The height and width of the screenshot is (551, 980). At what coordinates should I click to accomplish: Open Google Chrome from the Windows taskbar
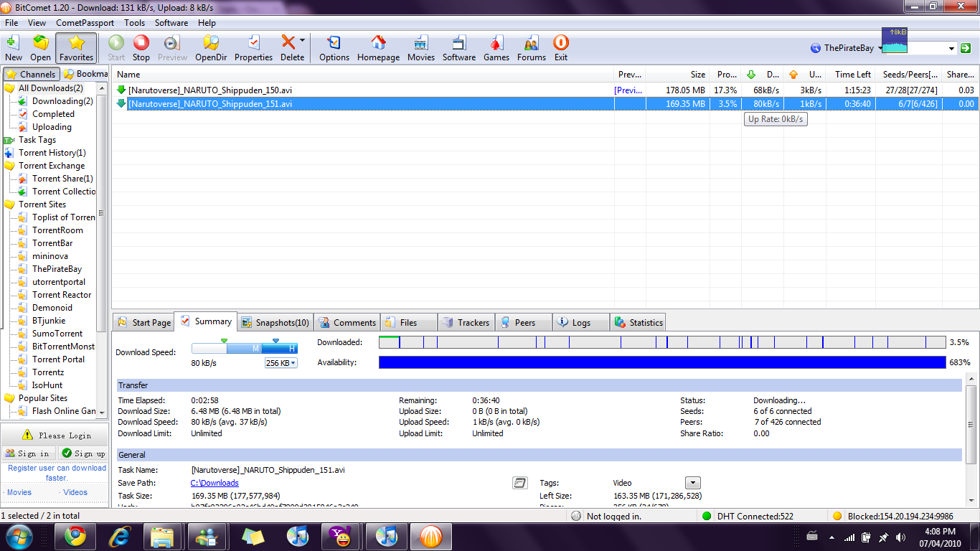tap(75, 536)
